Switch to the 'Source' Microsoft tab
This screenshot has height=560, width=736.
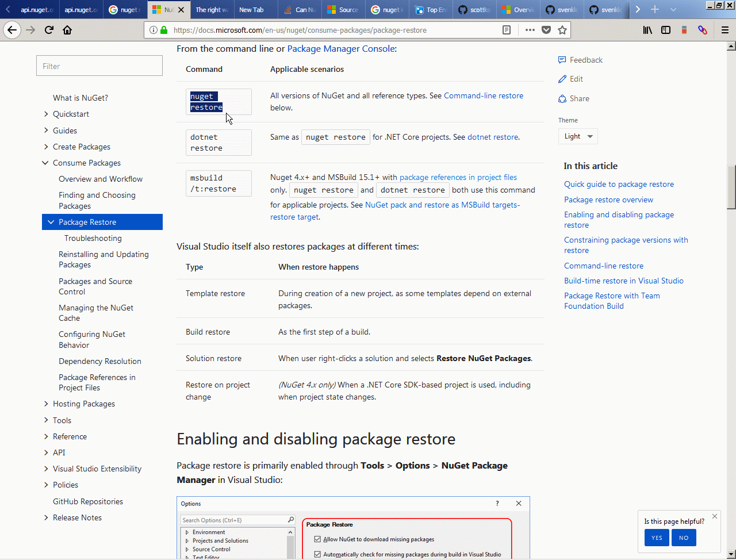click(x=344, y=10)
